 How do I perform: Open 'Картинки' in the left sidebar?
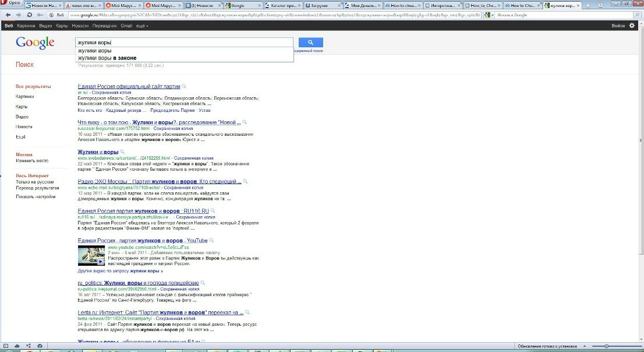24,96
